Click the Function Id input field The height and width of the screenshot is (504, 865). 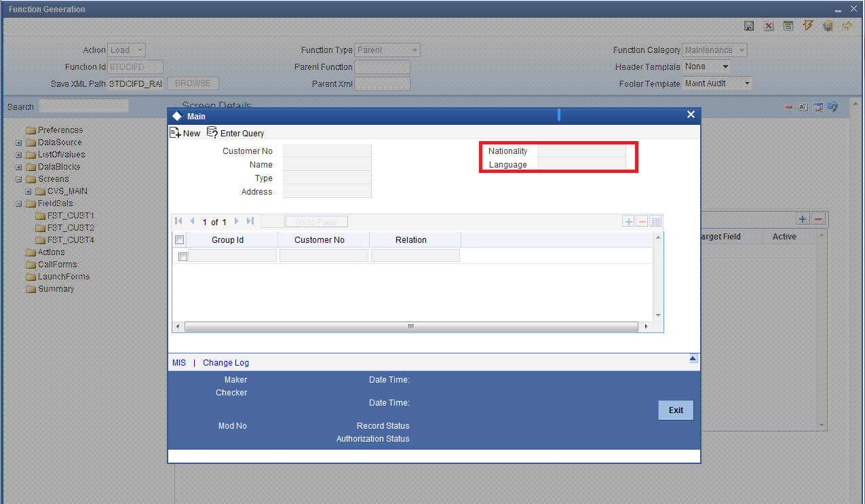(x=136, y=66)
